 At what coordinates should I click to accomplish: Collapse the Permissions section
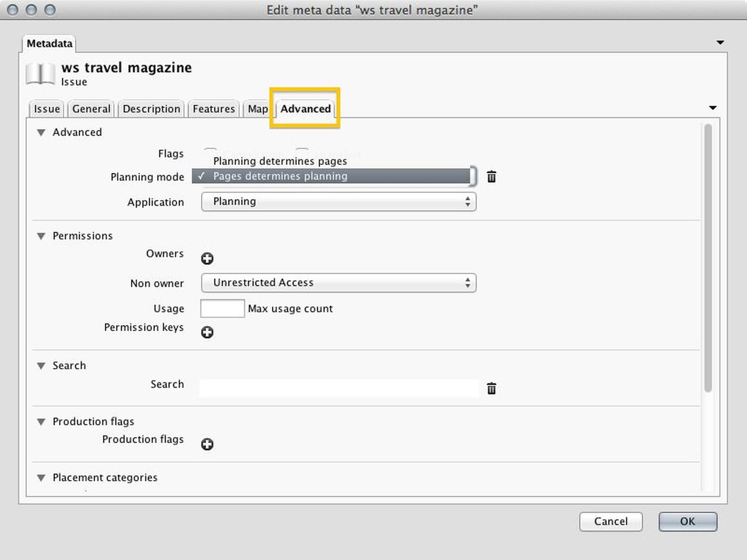pyautogui.click(x=41, y=236)
